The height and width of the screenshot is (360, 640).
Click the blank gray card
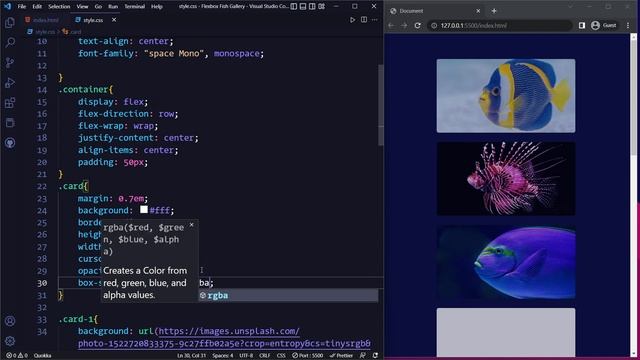coord(506,332)
